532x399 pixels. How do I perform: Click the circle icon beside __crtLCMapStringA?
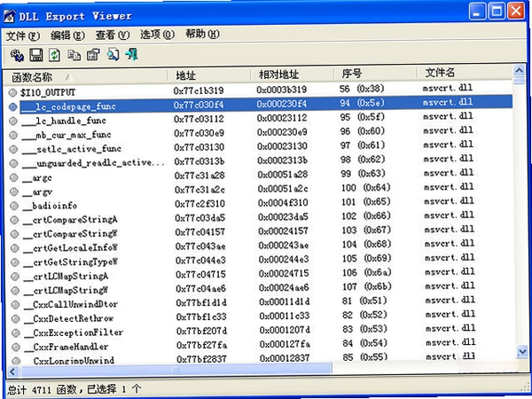(x=15, y=276)
